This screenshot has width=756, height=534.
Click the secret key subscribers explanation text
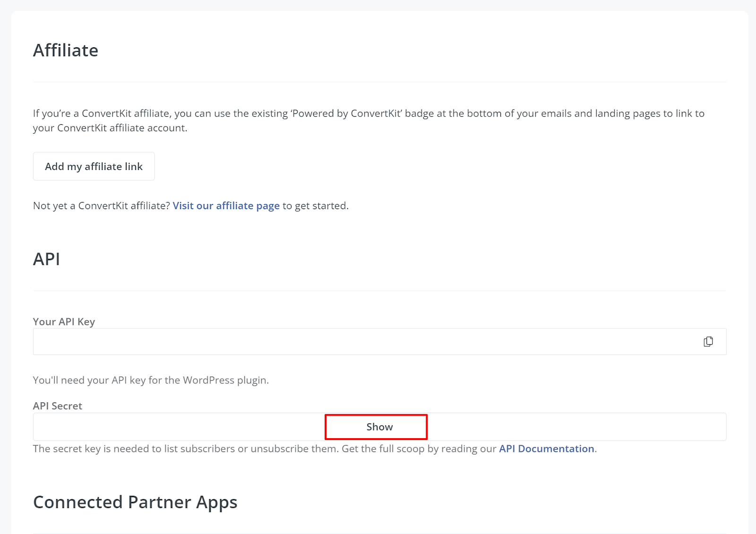pyautogui.click(x=315, y=449)
